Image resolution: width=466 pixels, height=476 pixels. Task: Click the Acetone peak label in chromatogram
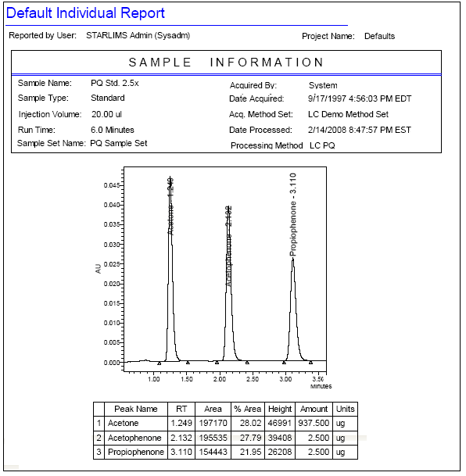[x=170, y=206]
